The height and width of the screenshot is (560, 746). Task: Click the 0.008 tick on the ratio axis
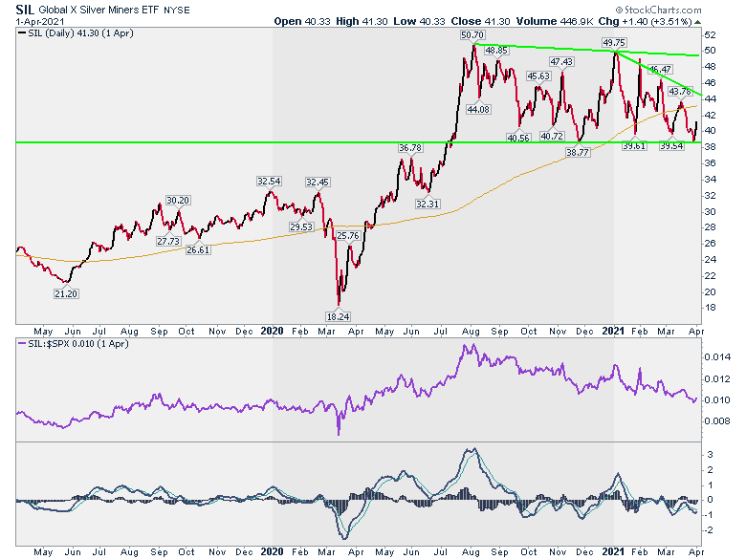click(717, 421)
